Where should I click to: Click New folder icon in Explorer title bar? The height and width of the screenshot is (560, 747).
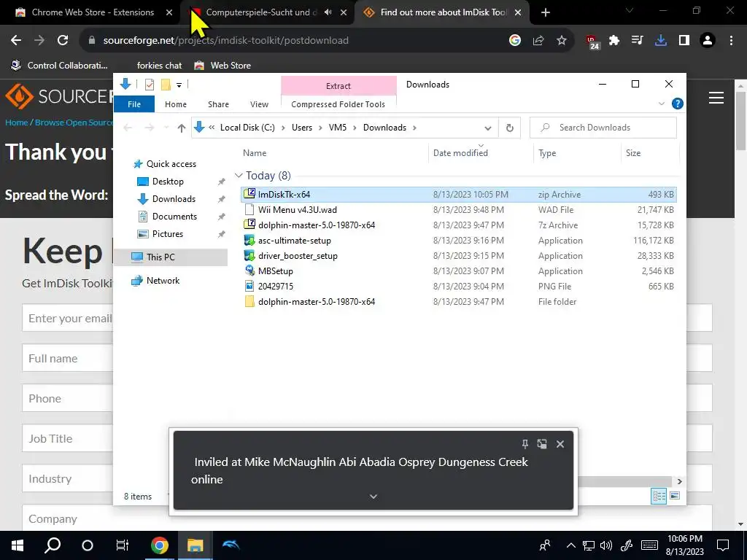click(166, 85)
